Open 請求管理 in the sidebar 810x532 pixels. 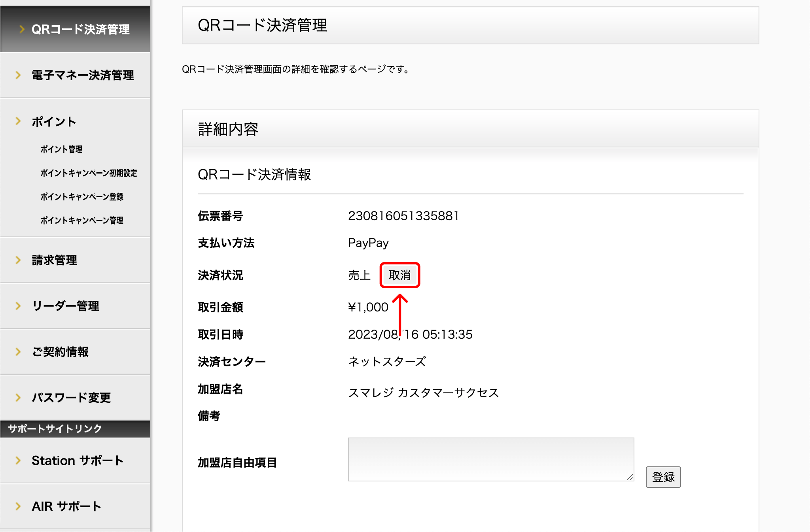click(75, 260)
